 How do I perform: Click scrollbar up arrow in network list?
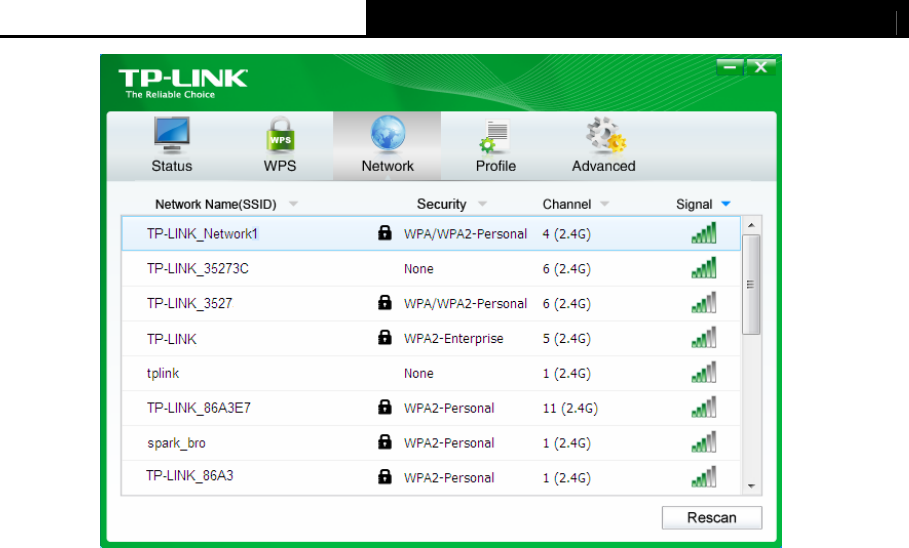pos(751,225)
